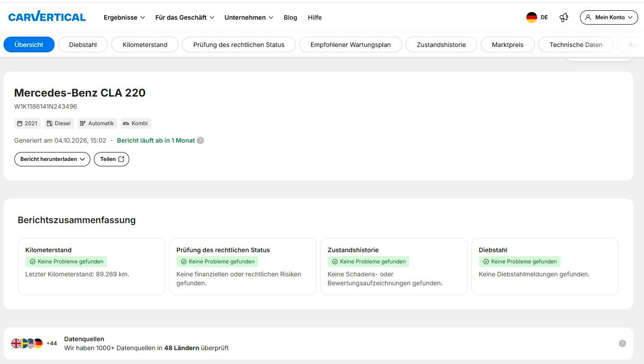Click the gearbox icon beside Automatik
This screenshot has height=364, width=644.
83,123
